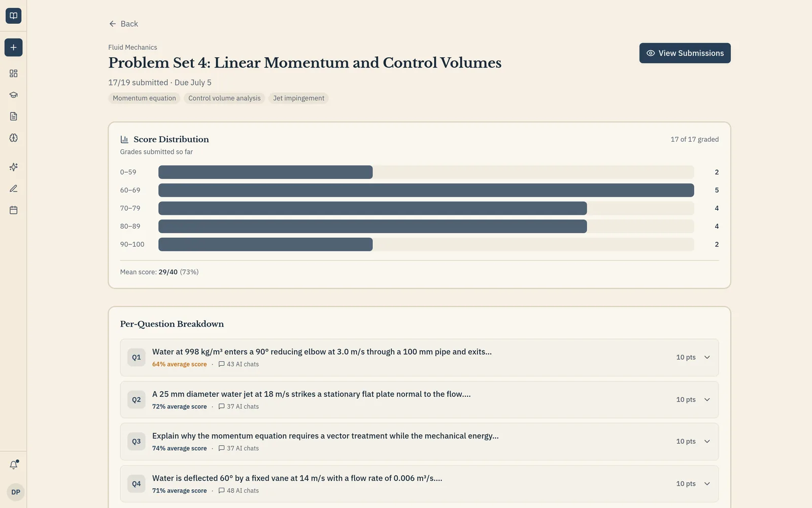Open the book logo icon in sidebar
This screenshot has height=508, width=812.
(14, 16)
